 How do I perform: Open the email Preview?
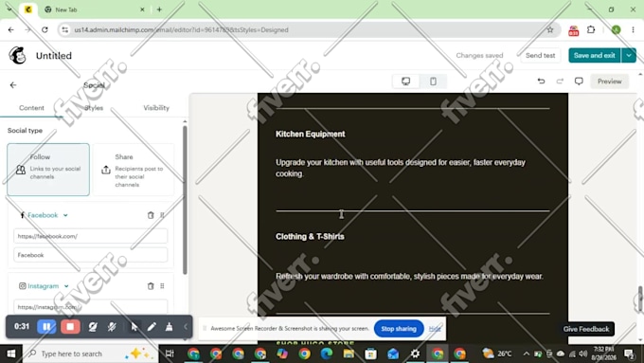coord(610,82)
